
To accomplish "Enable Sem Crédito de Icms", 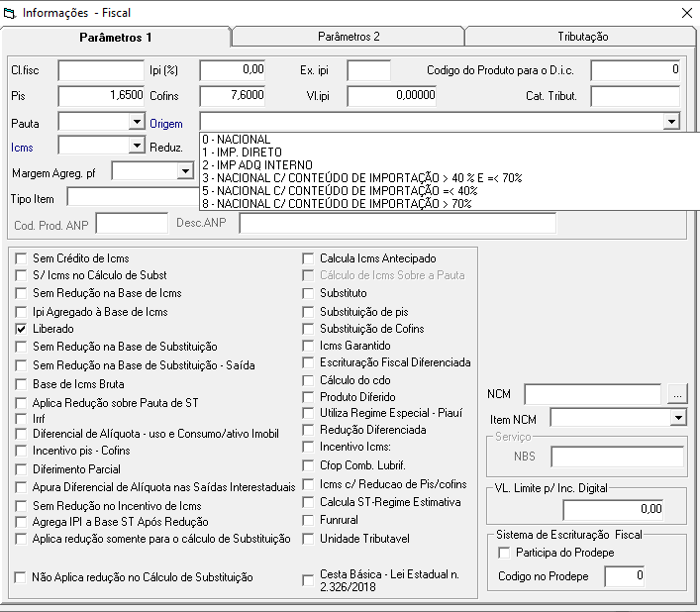I will (21, 258).
